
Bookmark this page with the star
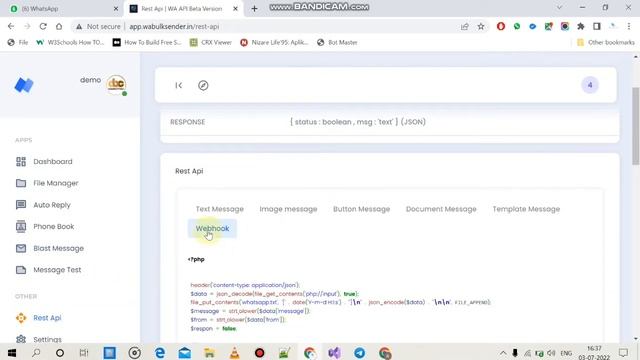pos(481,26)
